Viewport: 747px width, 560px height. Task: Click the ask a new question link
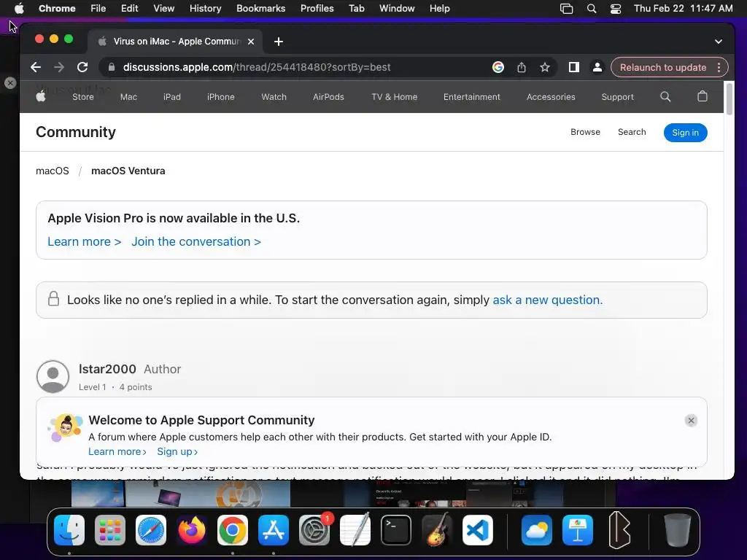point(547,300)
